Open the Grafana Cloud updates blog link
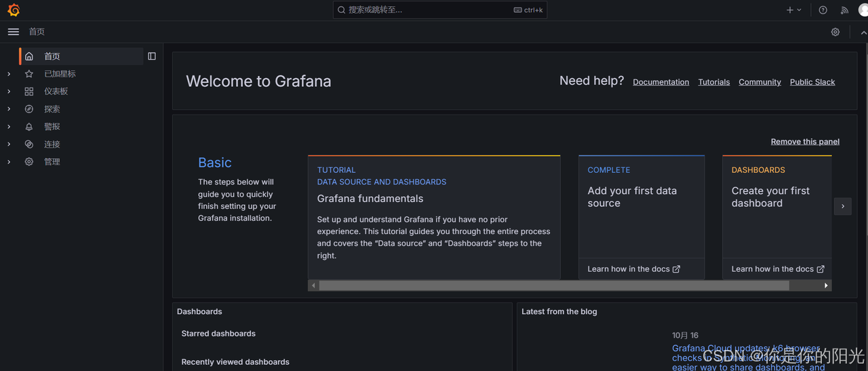Viewport: 868px width, 371px height. 749,358
